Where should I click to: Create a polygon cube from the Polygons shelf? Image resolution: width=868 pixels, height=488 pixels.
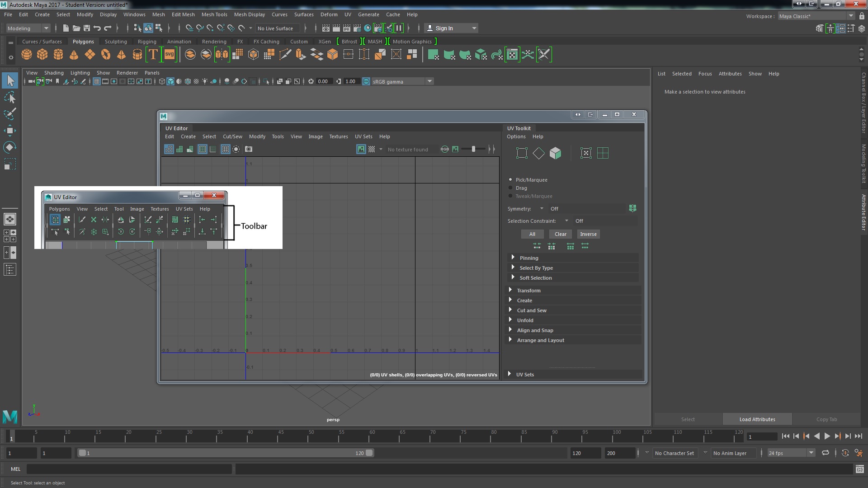42,54
